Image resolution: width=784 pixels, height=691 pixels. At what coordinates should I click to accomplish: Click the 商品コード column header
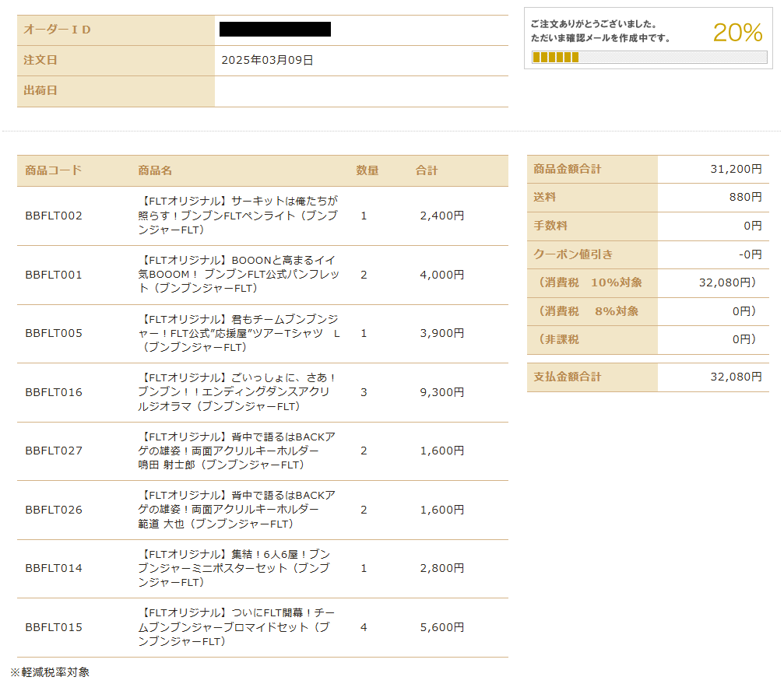(x=54, y=170)
